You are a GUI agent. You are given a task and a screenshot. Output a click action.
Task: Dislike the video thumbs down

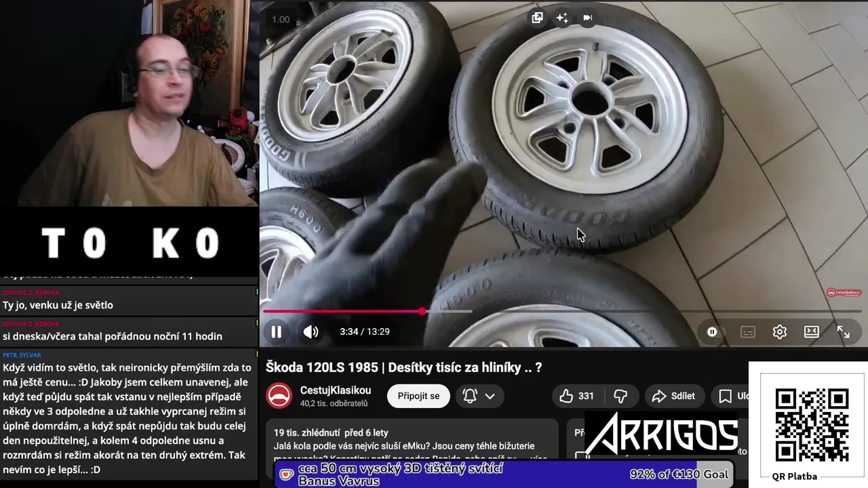[x=620, y=396]
